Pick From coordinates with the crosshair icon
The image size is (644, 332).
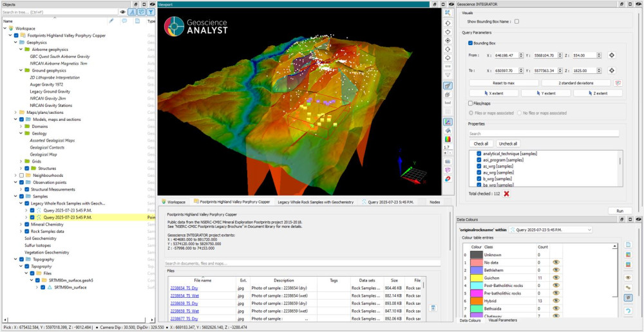pyautogui.click(x=612, y=55)
